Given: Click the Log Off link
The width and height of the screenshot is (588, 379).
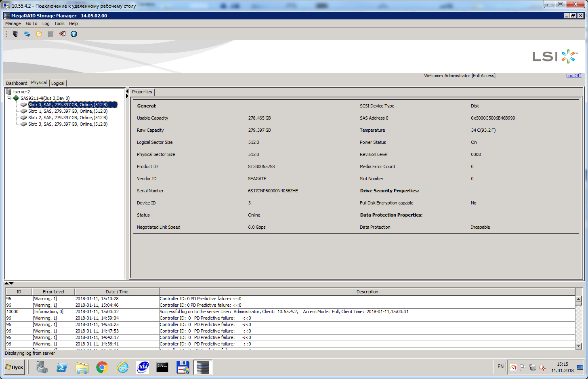Looking at the screenshot, I should (x=573, y=76).
